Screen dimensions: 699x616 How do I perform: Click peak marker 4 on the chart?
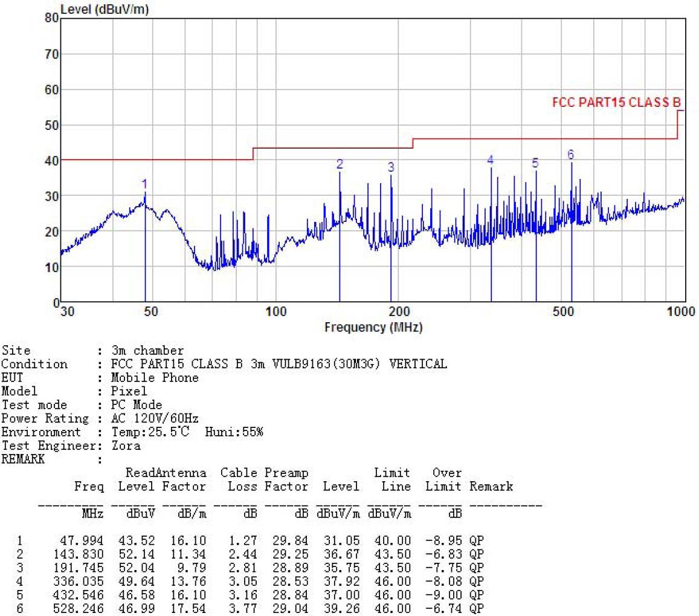[x=491, y=160]
